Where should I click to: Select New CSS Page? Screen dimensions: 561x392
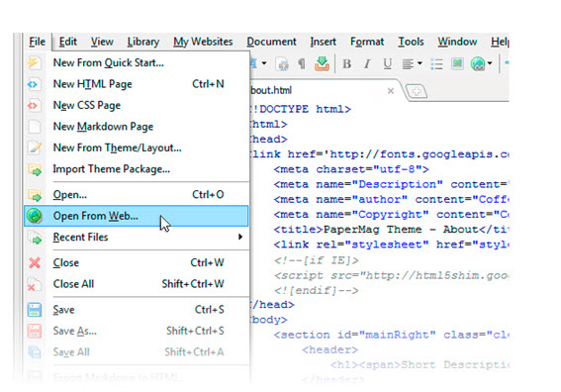tap(136, 105)
